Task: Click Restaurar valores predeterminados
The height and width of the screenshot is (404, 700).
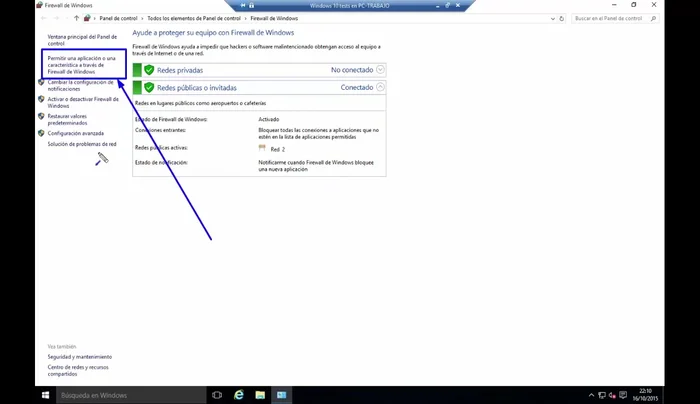Action: [67, 119]
